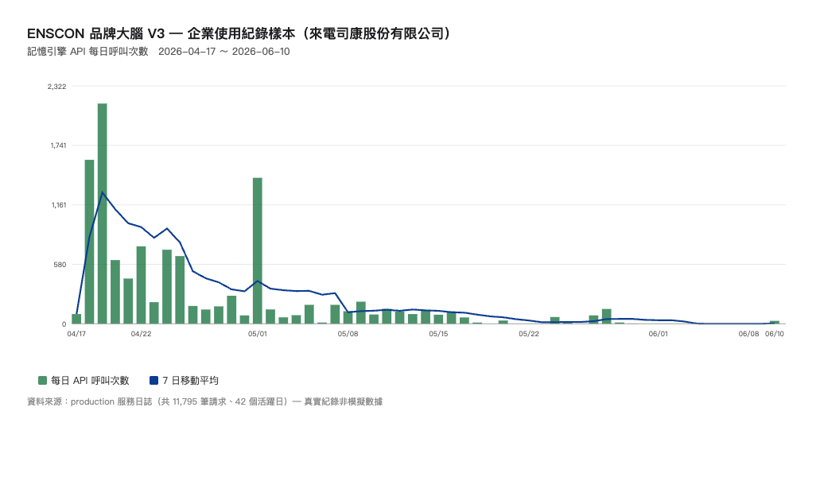Click the x-axis label 05/15
Viewport: 824px width, 504px height.
[438, 334]
